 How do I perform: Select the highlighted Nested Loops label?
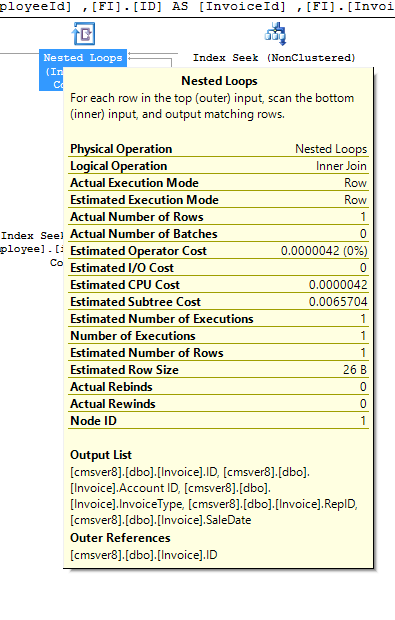tap(83, 58)
